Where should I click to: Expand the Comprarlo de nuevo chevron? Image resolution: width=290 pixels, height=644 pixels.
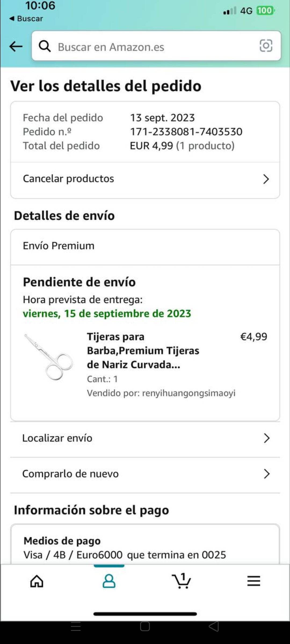[266, 474]
